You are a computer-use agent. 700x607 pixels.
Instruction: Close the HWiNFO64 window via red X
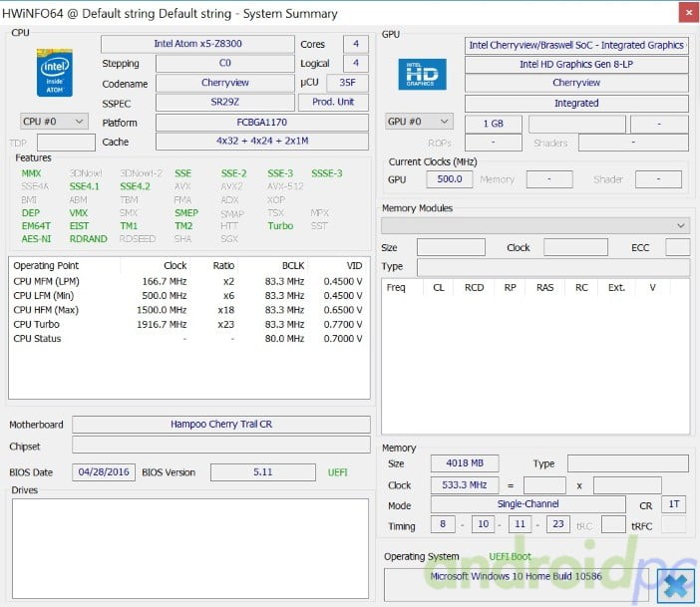point(688,13)
